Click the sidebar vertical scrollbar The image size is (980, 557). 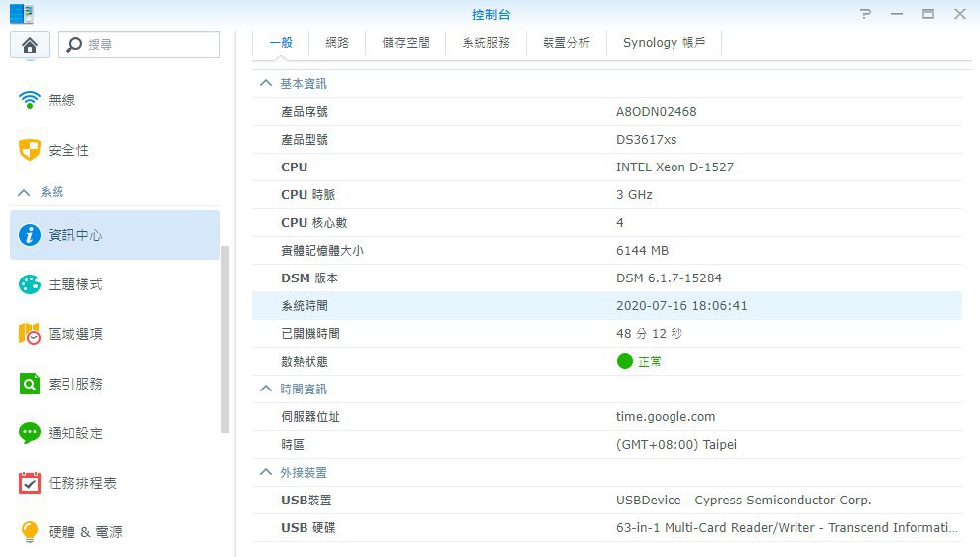[225, 337]
